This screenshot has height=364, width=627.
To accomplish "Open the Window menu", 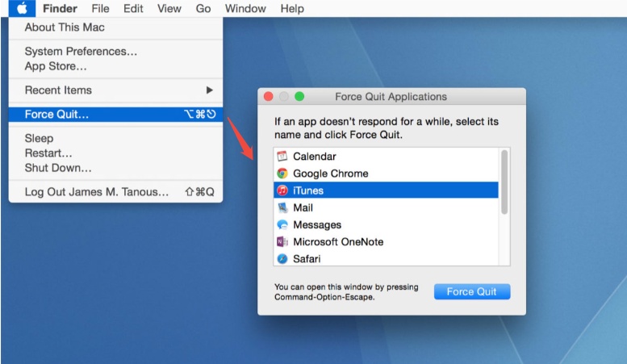I will tap(245, 8).
